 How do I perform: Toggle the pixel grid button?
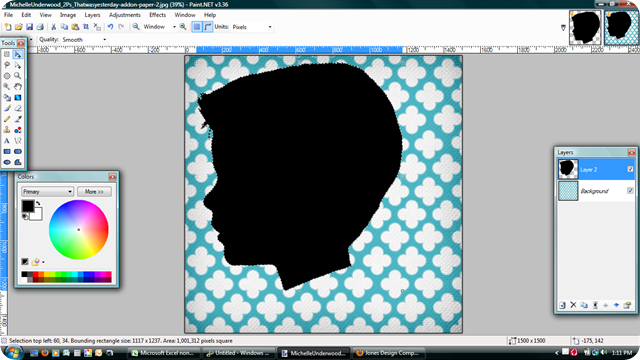pos(197,27)
